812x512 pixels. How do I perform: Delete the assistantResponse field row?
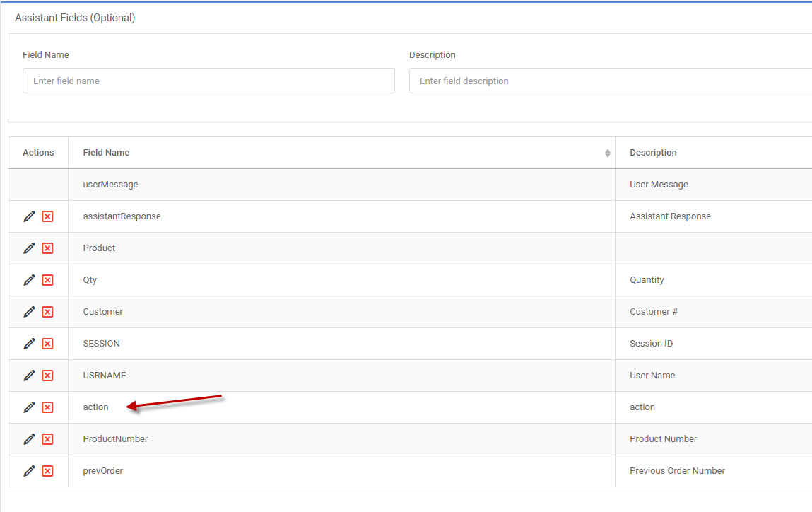point(47,216)
